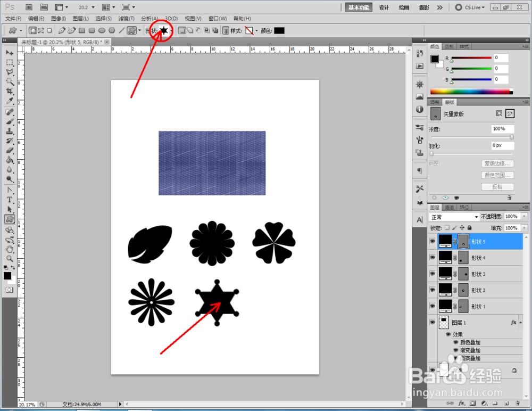532x411 pixels.
Task: Collapse the 图层 1 effects list
Action: pos(520,322)
